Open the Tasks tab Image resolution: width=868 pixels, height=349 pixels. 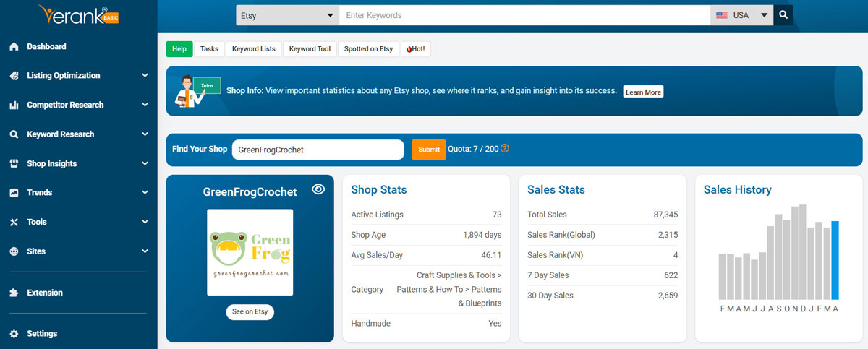(x=209, y=49)
